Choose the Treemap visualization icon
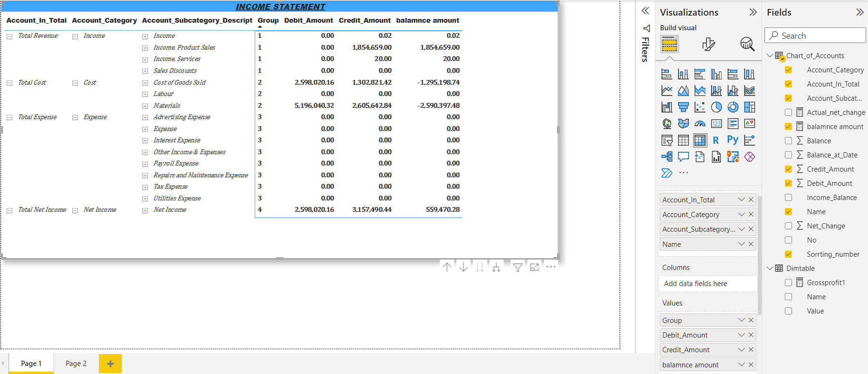Viewport: 868px width, 374px height. [x=749, y=107]
